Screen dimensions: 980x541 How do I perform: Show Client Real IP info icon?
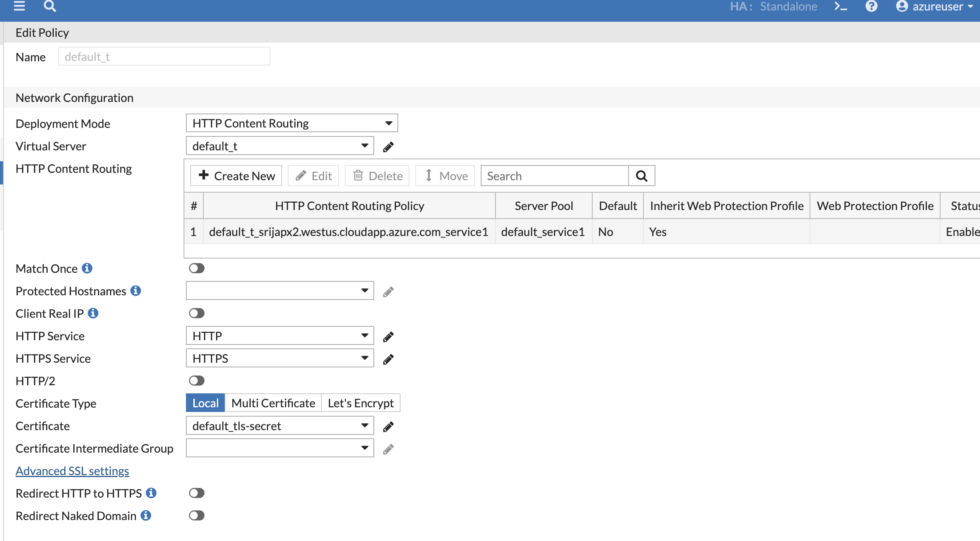(93, 313)
